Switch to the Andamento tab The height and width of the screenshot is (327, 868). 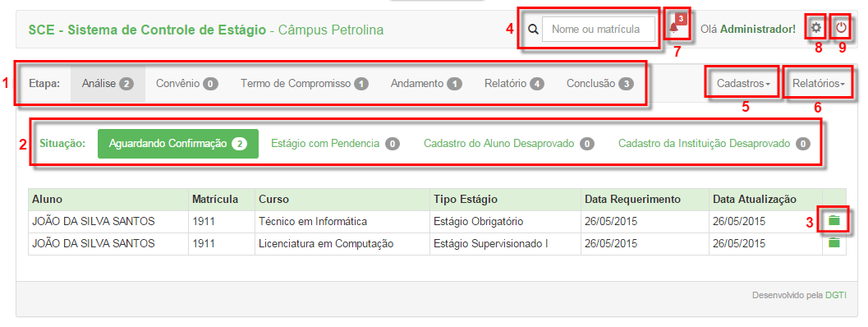click(x=426, y=84)
